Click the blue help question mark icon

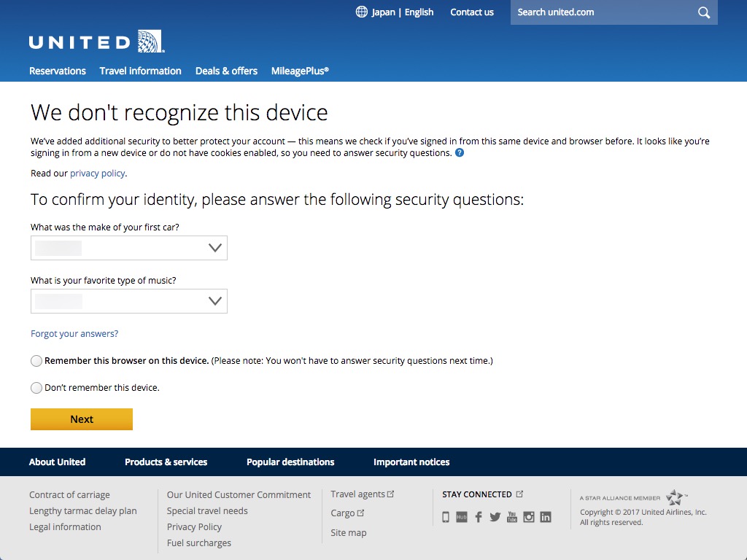[459, 153]
